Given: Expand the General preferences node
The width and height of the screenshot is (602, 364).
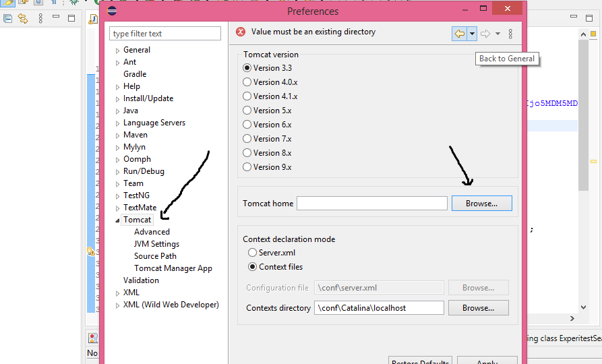Looking at the screenshot, I should click(117, 51).
